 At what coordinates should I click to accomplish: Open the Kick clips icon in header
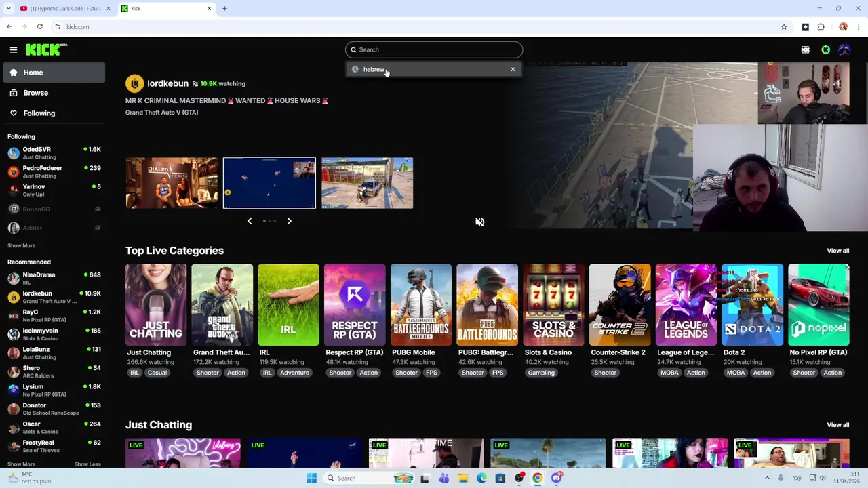point(805,49)
